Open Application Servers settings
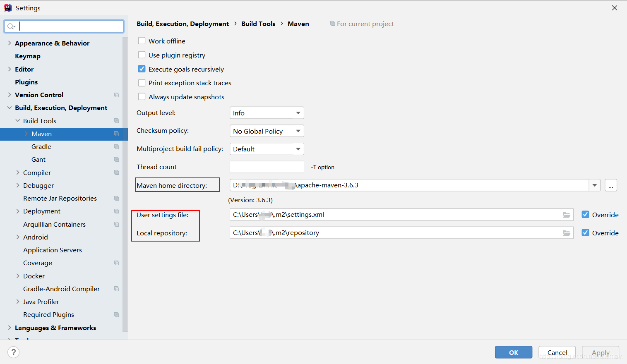 [x=53, y=250]
